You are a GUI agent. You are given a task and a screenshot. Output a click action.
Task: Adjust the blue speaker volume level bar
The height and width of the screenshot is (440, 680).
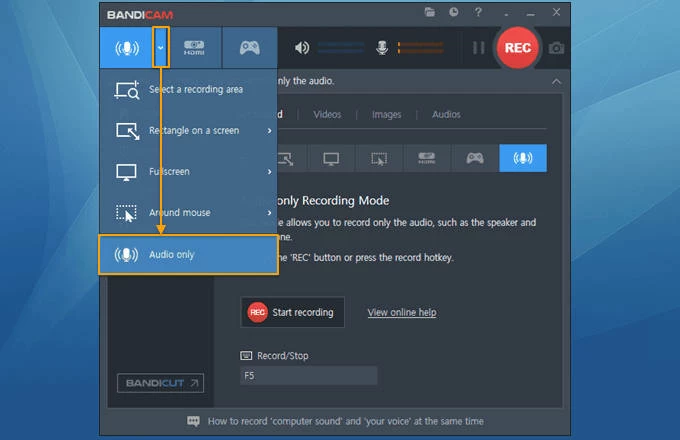pyautogui.click(x=341, y=48)
